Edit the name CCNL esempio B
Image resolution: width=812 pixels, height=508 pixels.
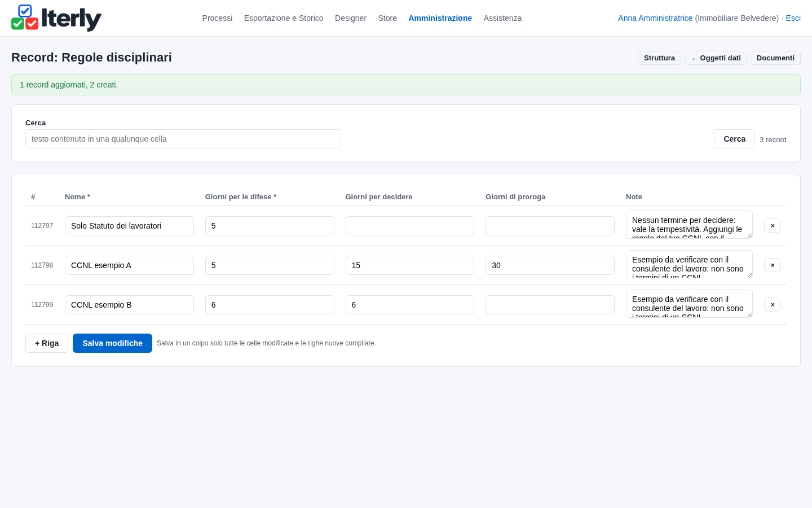point(129,305)
